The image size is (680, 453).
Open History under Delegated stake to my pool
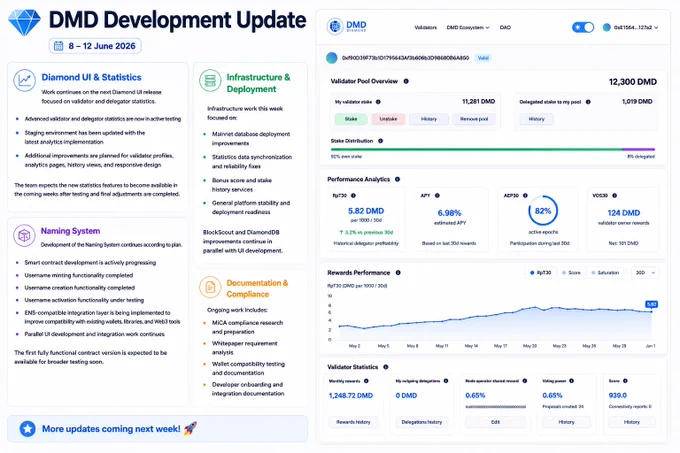(x=536, y=119)
